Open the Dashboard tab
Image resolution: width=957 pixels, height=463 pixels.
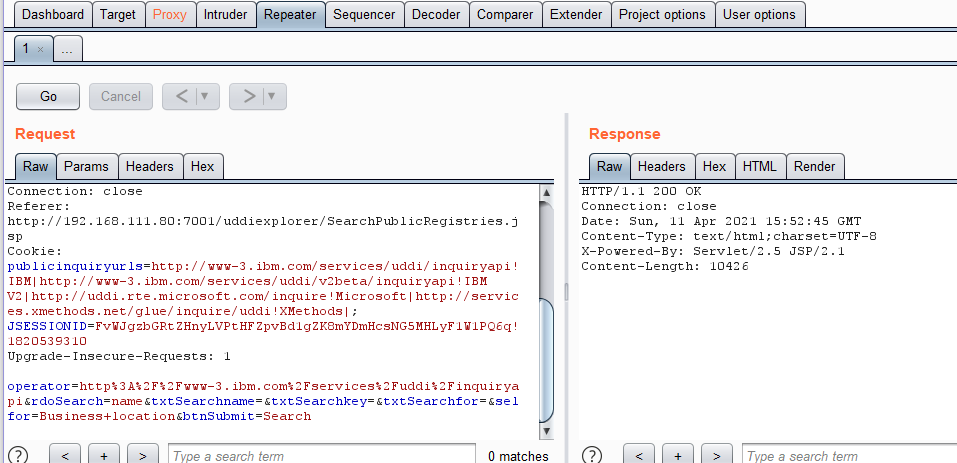(52, 15)
